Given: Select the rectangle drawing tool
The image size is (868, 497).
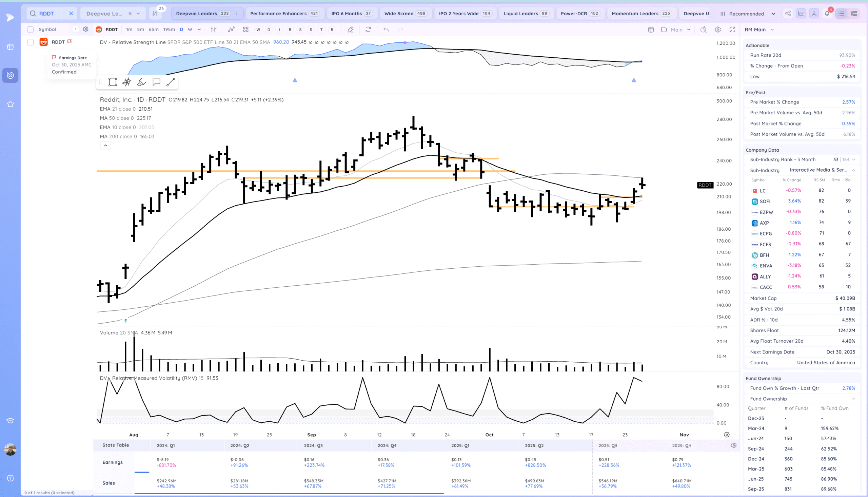Looking at the screenshot, I should pyautogui.click(x=113, y=82).
